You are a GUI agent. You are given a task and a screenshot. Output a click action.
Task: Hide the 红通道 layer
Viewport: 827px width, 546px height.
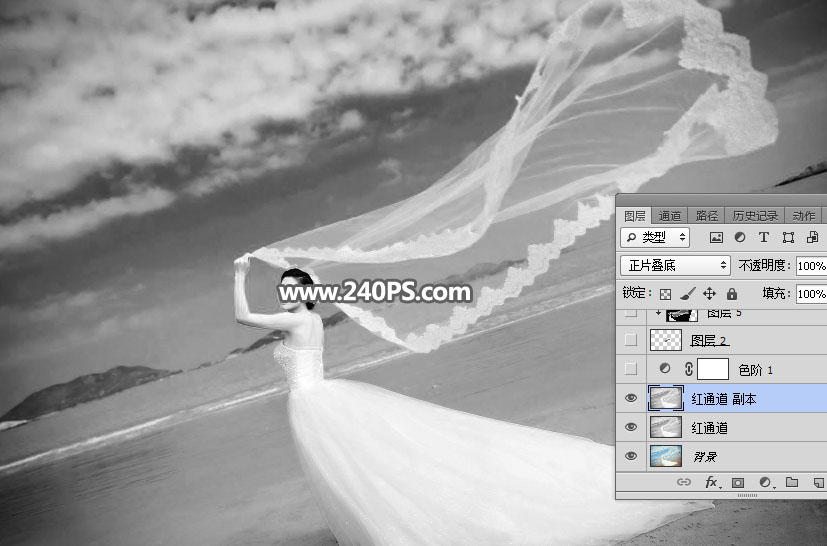pyautogui.click(x=631, y=427)
